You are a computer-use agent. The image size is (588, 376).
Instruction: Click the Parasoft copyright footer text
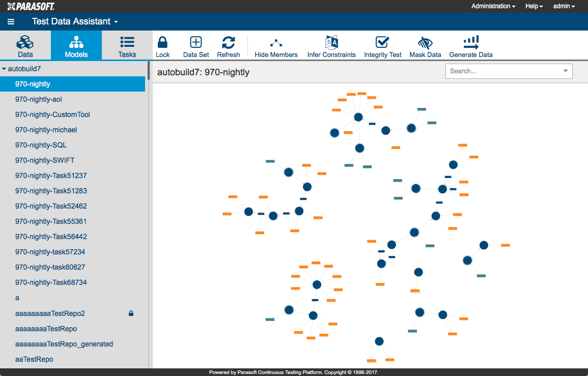(294, 372)
